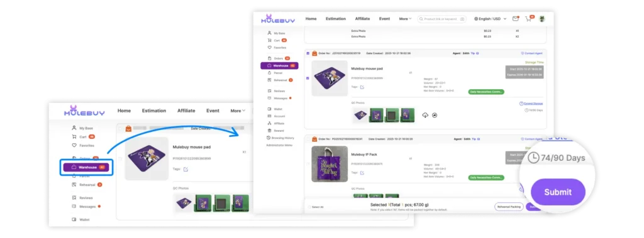The width and height of the screenshot is (644, 238).
Task: Open Reward in the large window sidebar
Action: click(275, 131)
